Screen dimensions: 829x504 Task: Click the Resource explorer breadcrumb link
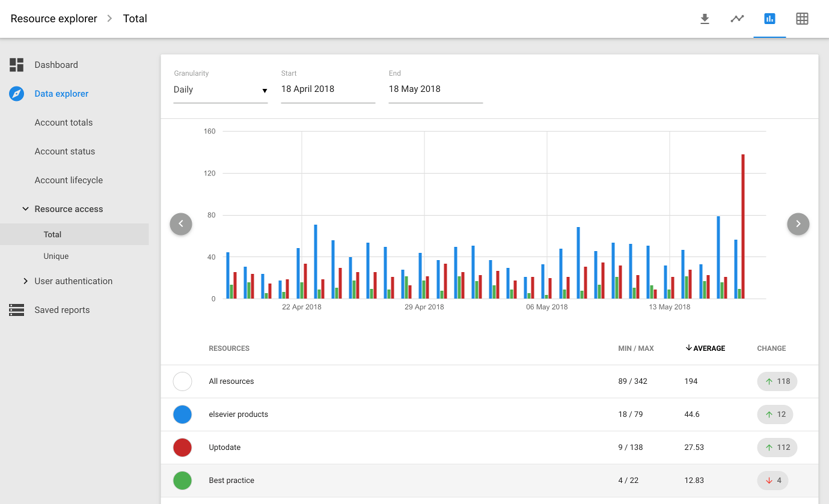tap(54, 19)
